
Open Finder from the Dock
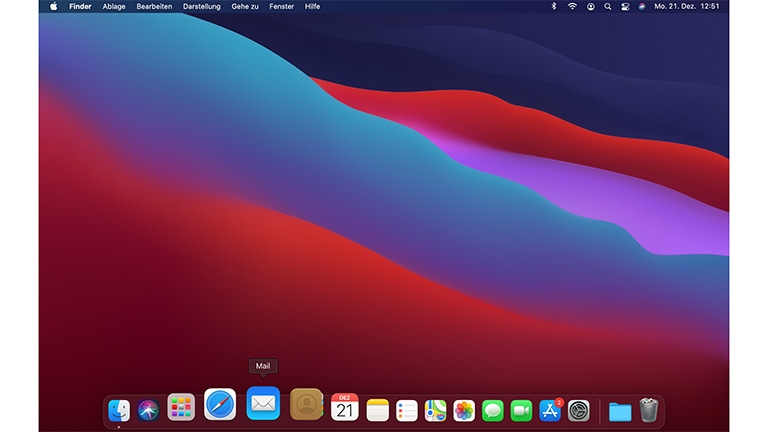pos(119,410)
